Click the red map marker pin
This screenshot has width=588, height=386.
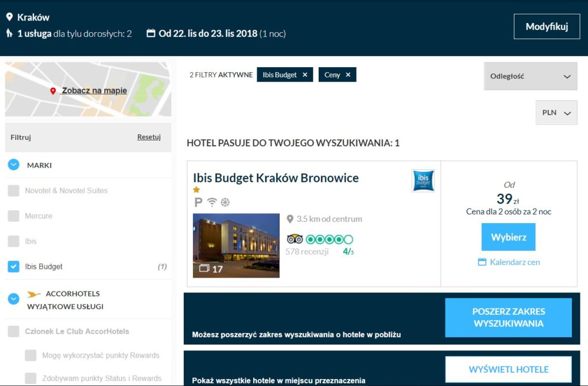[53, 91]
